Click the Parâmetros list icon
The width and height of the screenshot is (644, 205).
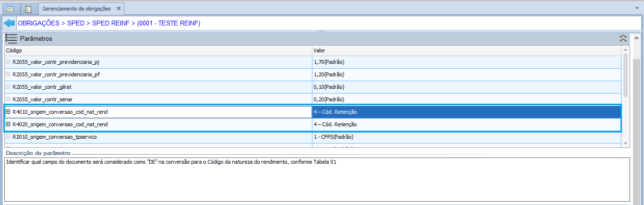click(x=11, y=38)
